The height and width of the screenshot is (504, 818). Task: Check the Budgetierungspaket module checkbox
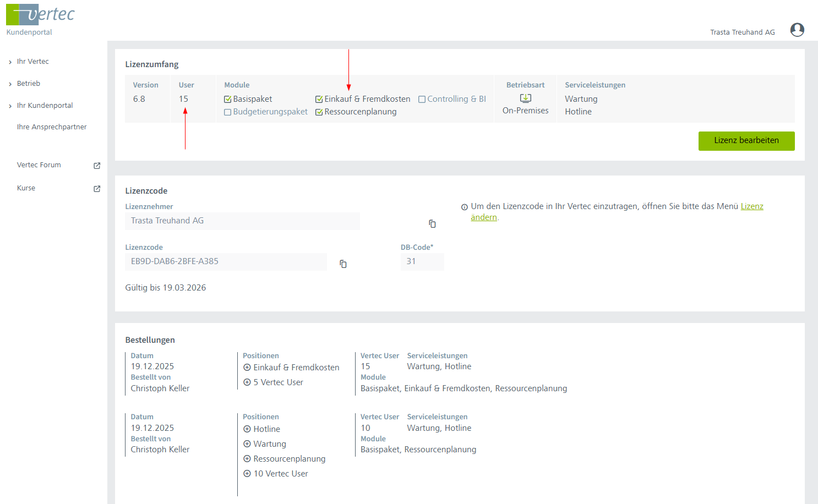[227, 112]
